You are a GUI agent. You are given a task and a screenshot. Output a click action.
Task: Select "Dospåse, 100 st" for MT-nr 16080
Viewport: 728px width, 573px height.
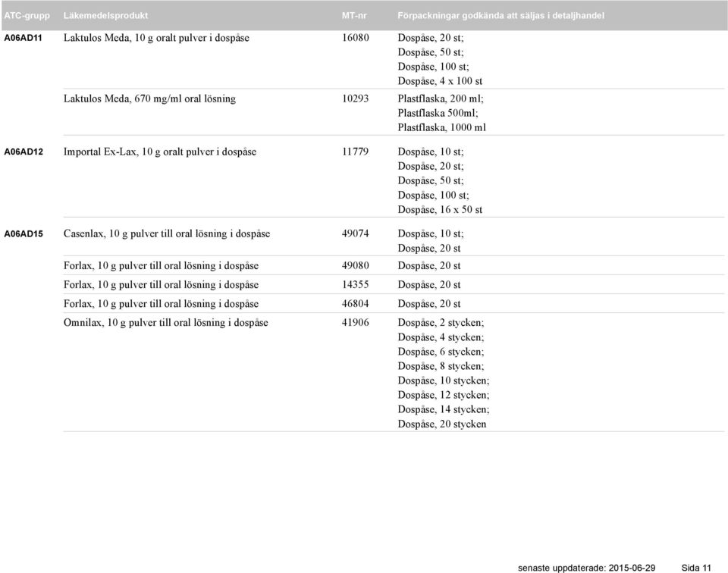[434, 67]
